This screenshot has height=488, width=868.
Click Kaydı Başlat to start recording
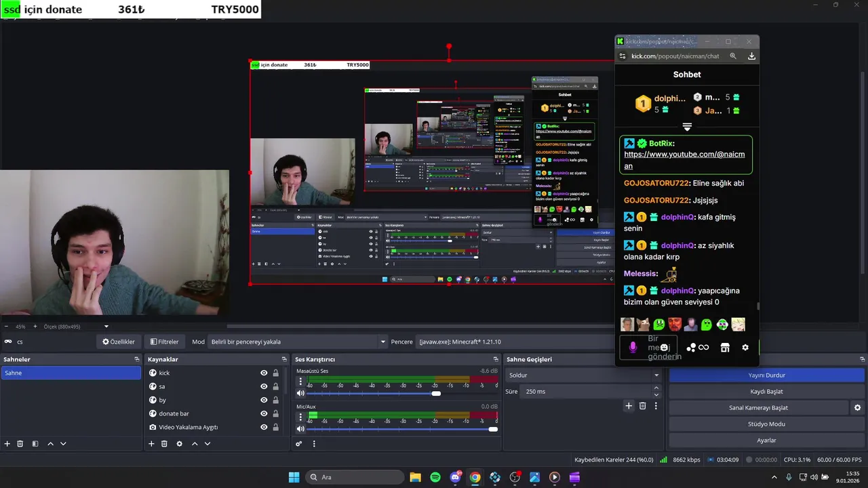pyautogui.click(x=766, y=391)
